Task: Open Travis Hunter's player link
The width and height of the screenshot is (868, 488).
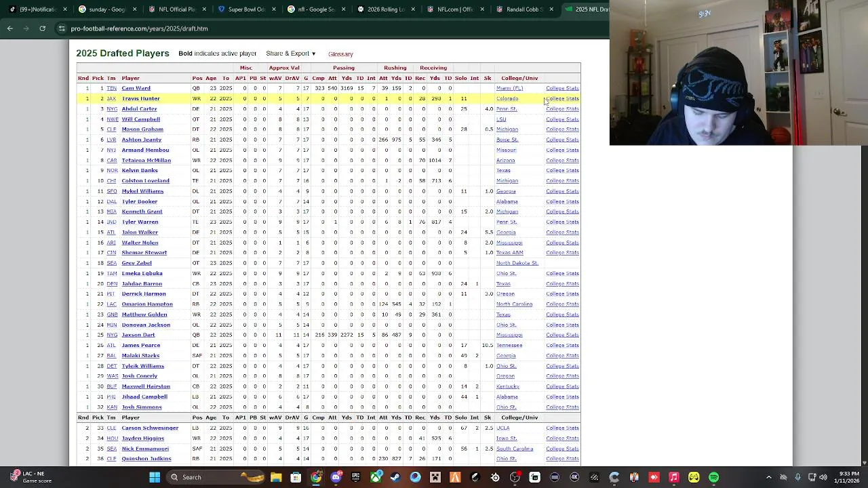Action: pos(140,98)
